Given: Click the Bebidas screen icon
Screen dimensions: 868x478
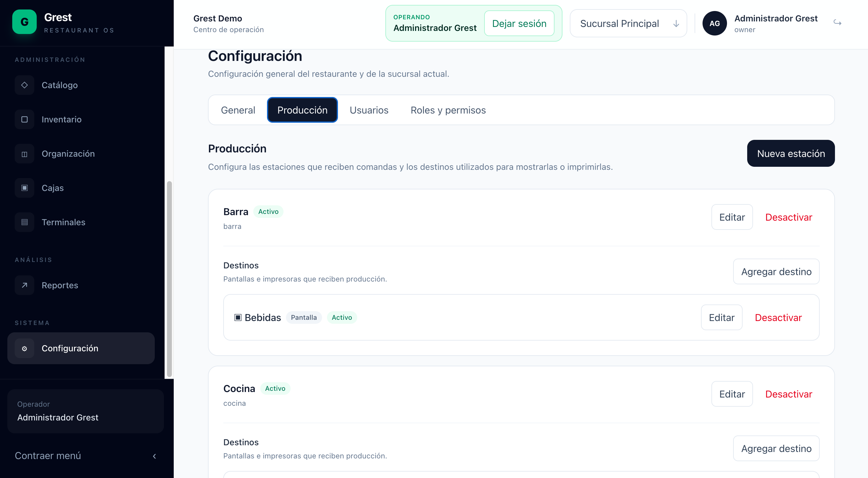Looking at the screenshot, I should pos(238,318).
